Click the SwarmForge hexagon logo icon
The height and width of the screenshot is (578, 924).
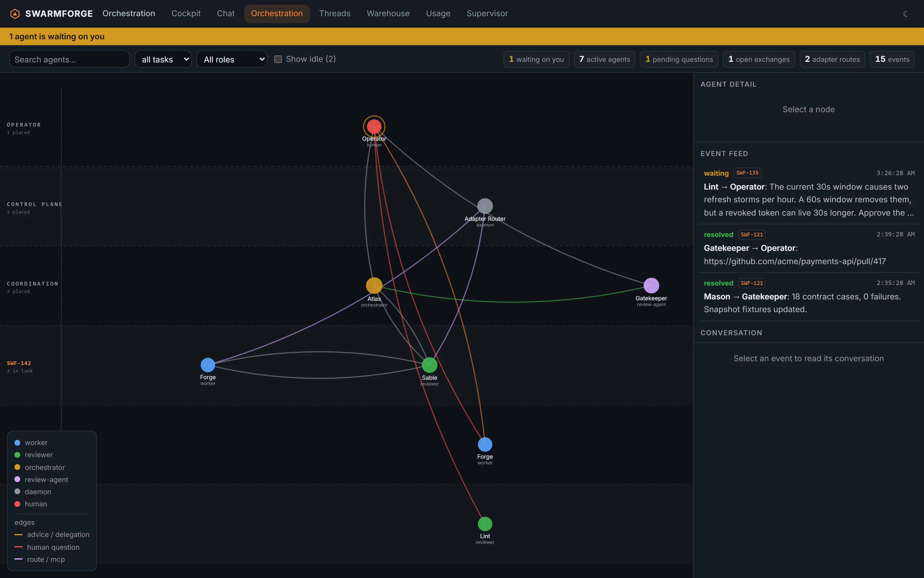(x=14, y=14)
